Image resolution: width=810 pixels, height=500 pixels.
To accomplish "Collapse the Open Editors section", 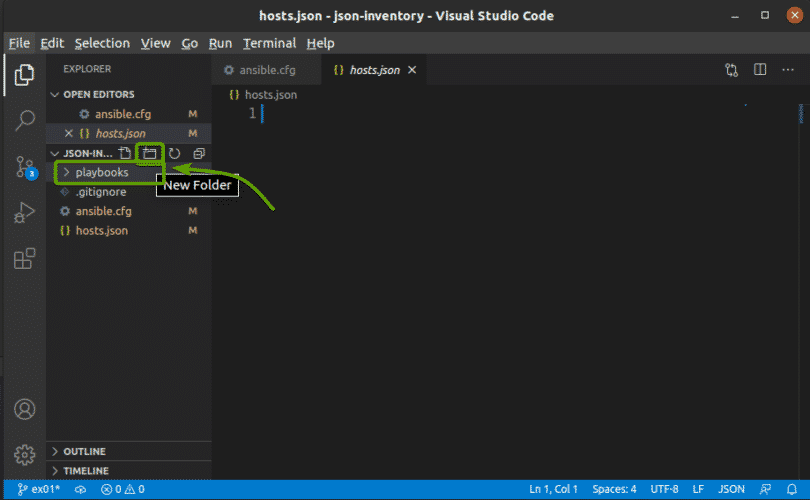I will 129,95.
